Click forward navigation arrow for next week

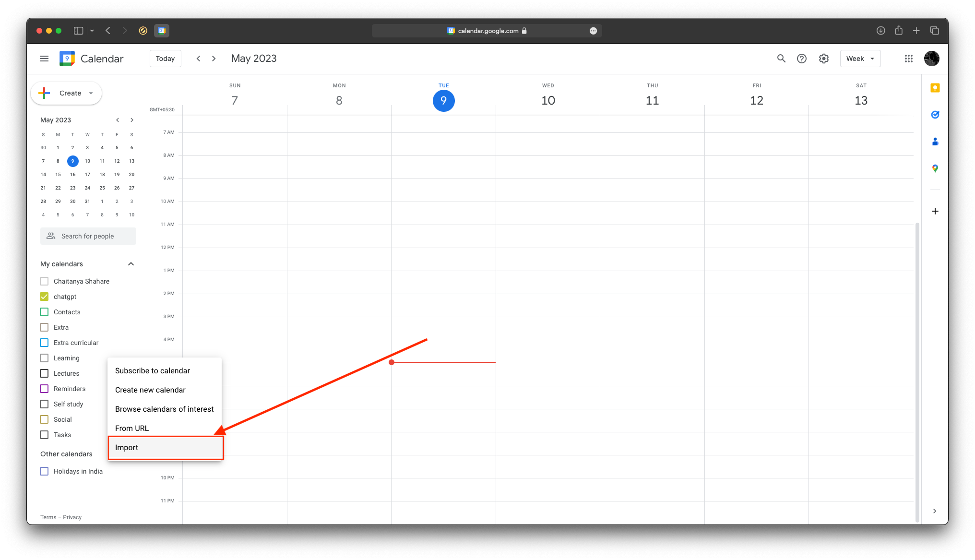[213, 58]
